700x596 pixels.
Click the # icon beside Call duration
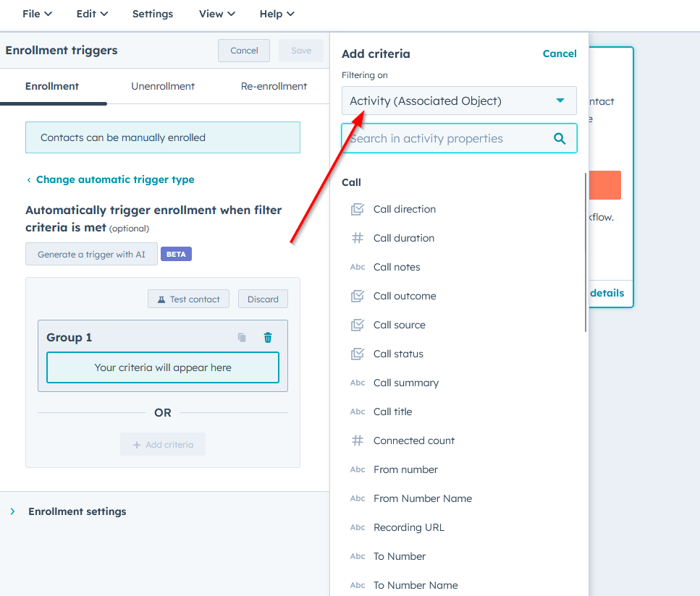pyautogui.click(x=357, y=237)
